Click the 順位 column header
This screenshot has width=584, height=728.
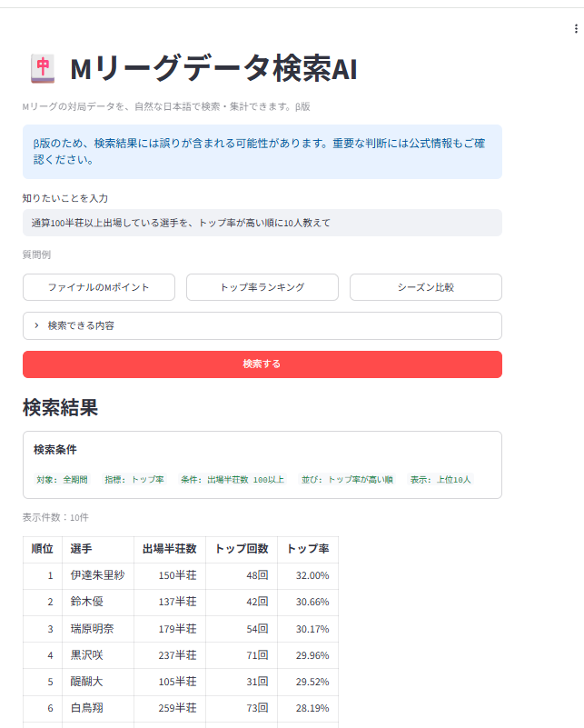pos(42,549)
